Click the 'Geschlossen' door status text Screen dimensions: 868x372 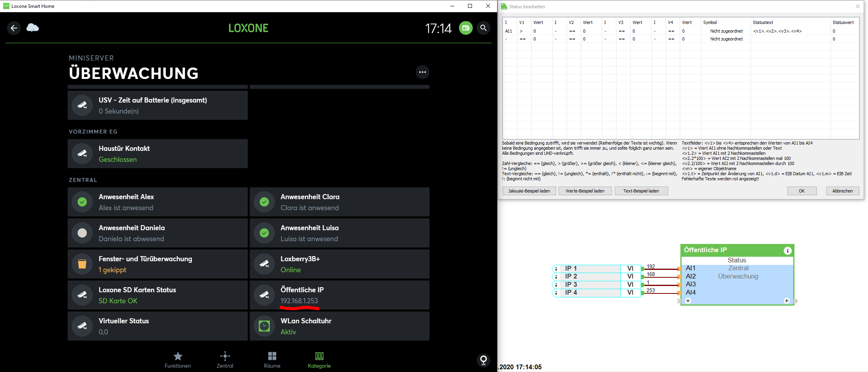[x=118, y=159]
